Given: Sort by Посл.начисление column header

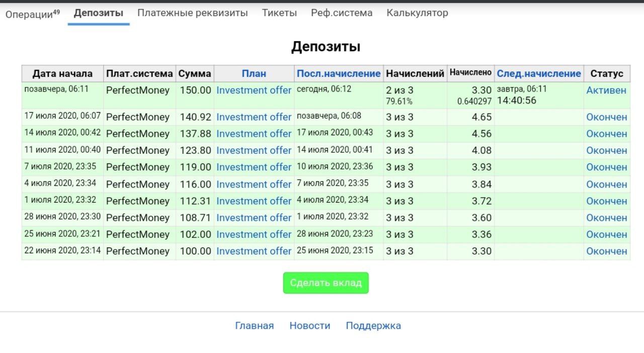Looking at the screenshot, I should [339, 73].
